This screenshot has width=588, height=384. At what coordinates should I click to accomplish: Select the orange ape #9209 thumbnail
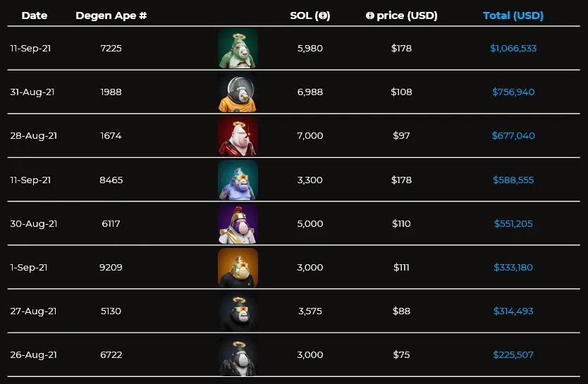[238, 268]
